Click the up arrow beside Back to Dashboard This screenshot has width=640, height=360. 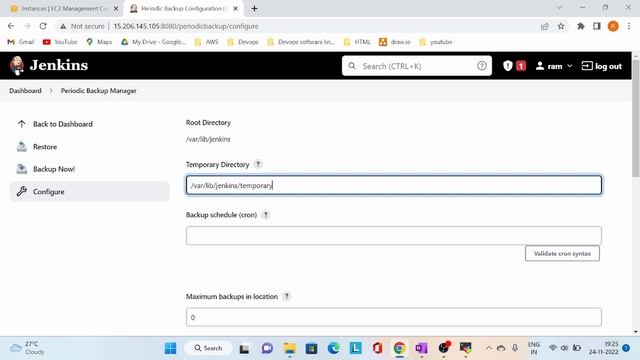[x=22, y=124]
